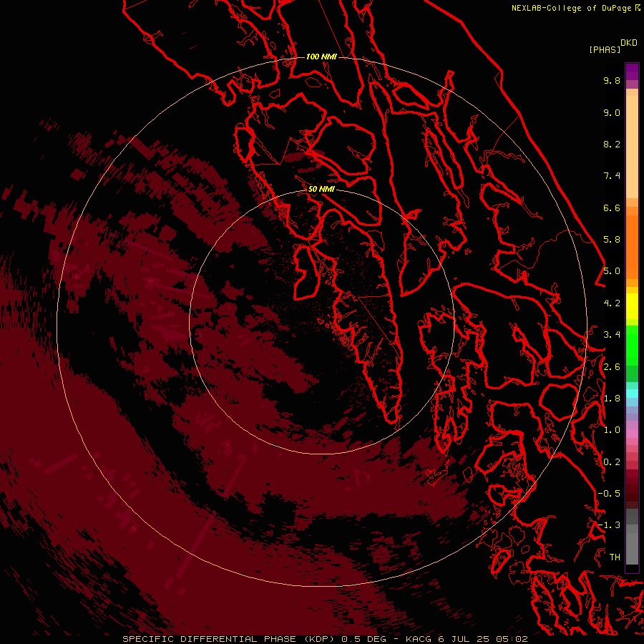Pick the pink segment of the color bar
The height and width of the screenshot is (644, 644).
click(632, 434)
